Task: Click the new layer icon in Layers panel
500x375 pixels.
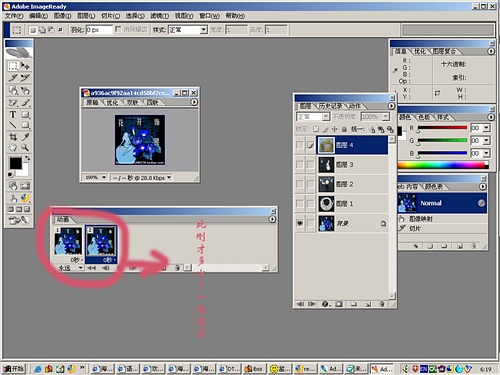Action: coord(368,304)
